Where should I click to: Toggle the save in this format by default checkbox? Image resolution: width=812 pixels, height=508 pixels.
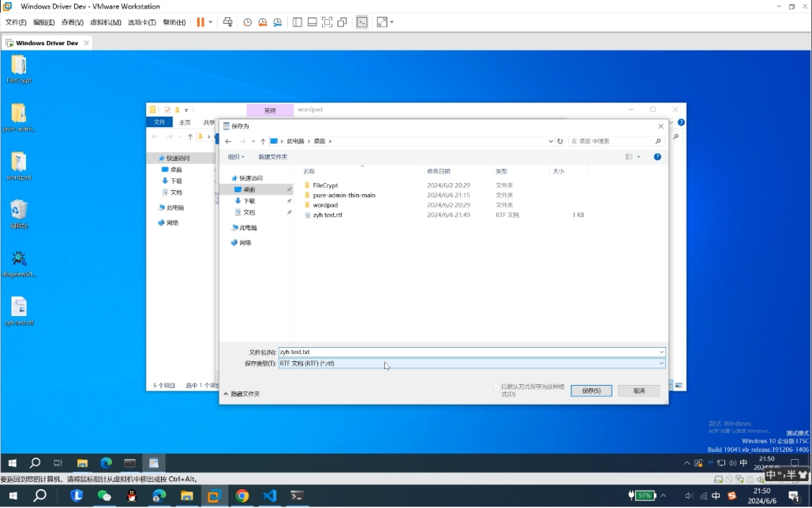coord(496,387)
